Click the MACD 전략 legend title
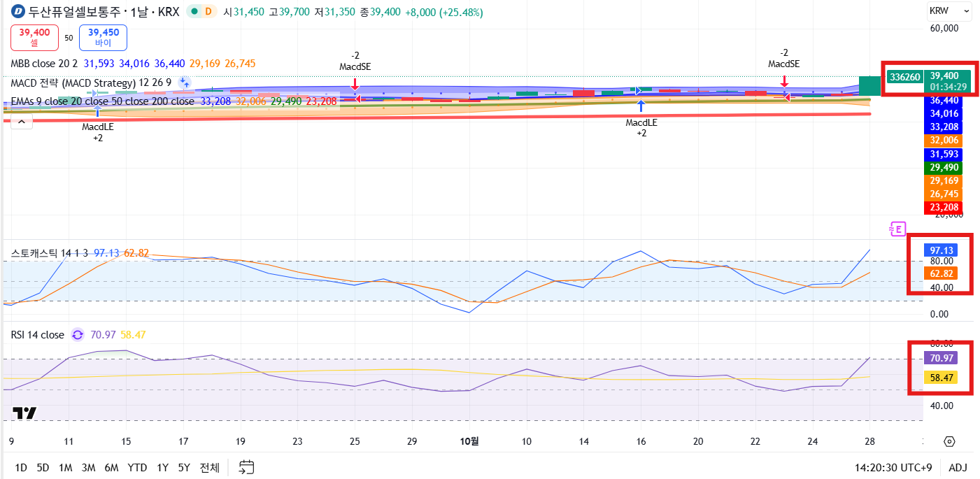The height and width of the screenshot is (479, 980). (91, 83)
